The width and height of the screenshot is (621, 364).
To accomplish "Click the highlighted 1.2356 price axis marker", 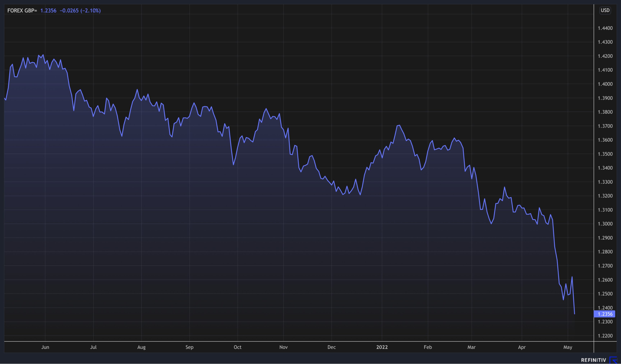I will tap(605, 314).
